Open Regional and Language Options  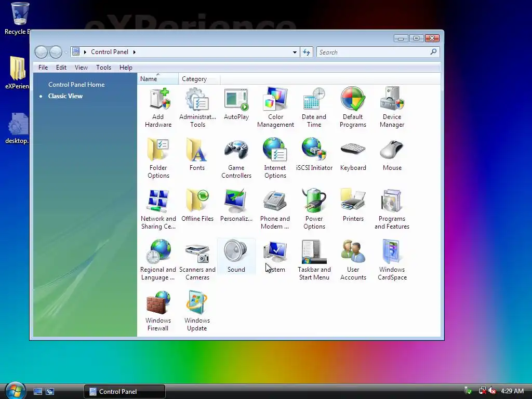tap(158, 260)
